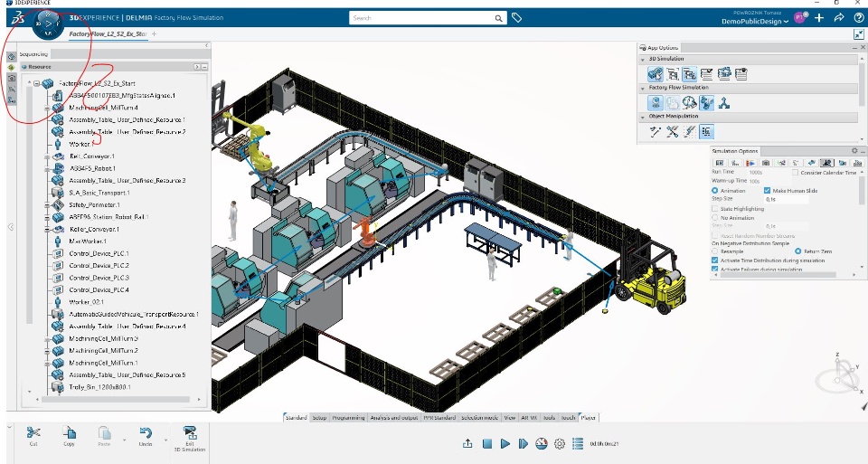Select the Return Zero radio button
868x464 pixels.
coord(797,251)
